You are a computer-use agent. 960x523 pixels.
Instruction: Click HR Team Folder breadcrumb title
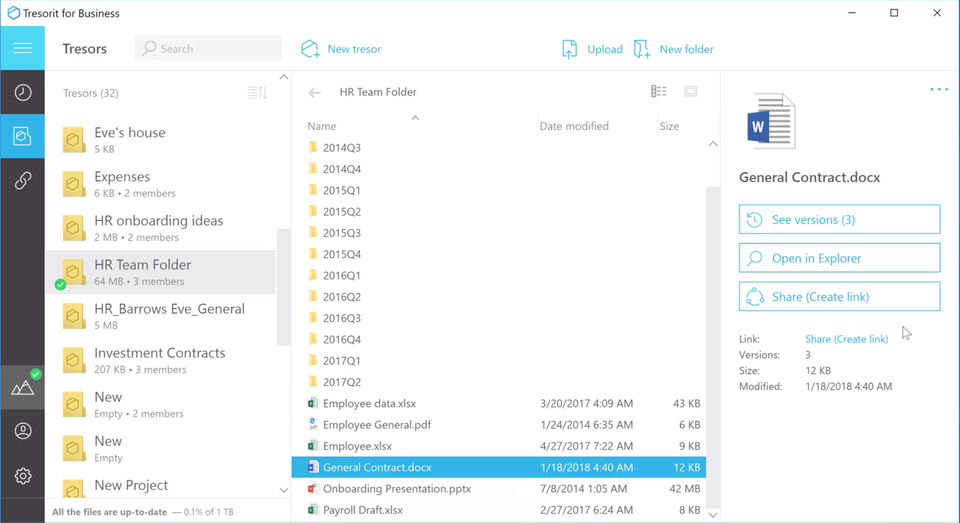click(x=378, y=92)
